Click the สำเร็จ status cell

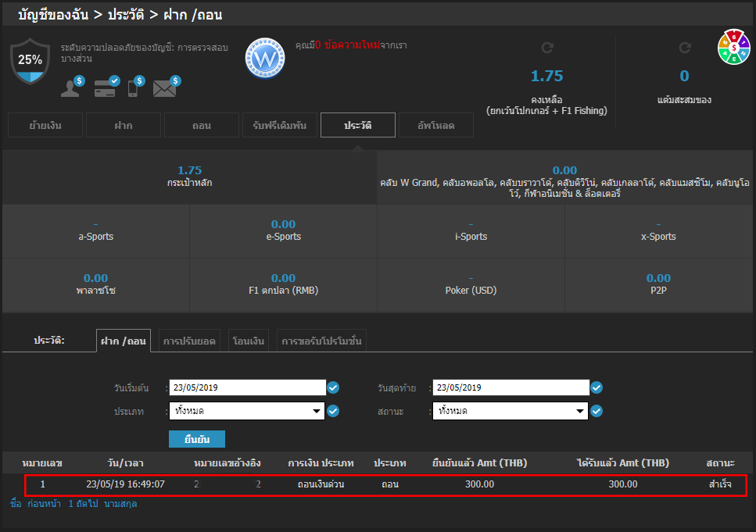coord(720,484)
